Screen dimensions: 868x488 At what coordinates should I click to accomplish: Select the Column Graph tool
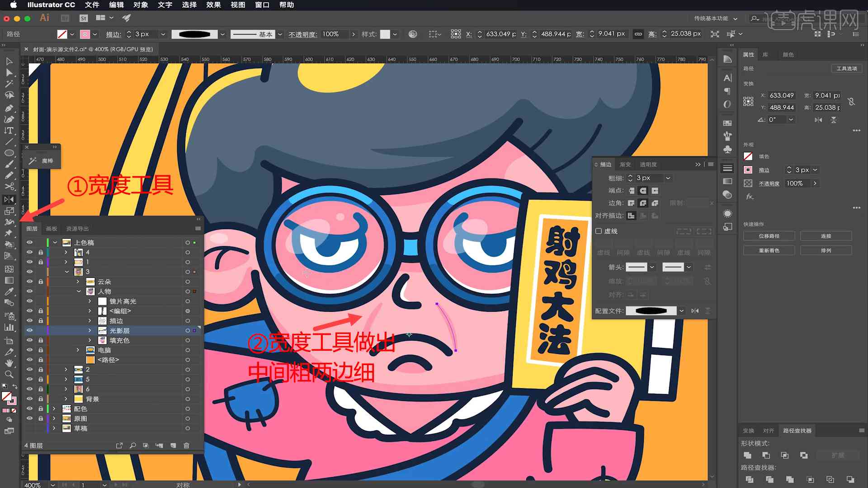[9, 327]
